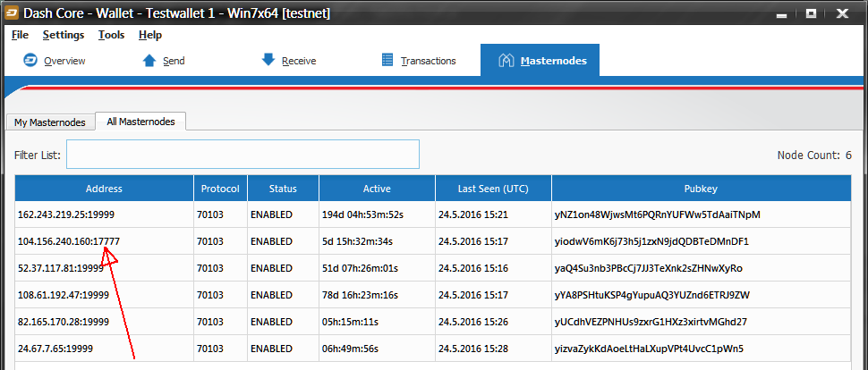868x370 pixels.
Task: Click active time 06h:49m:56s
Action: [350, 349]
